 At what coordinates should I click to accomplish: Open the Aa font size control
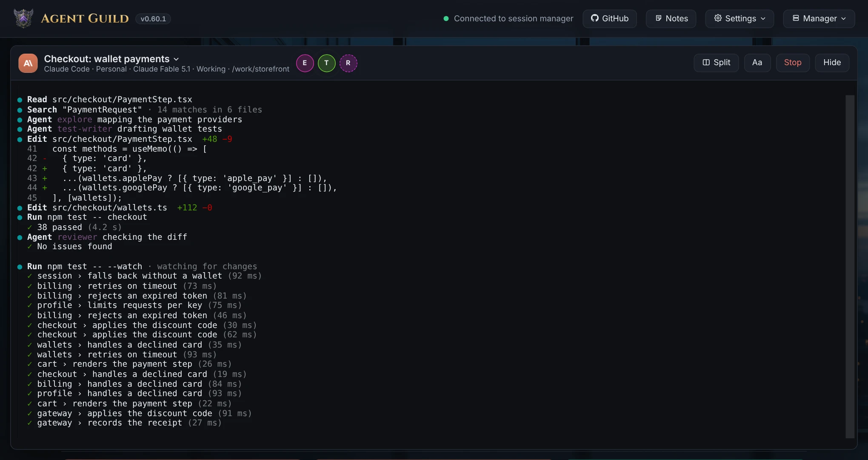(757, 63)
